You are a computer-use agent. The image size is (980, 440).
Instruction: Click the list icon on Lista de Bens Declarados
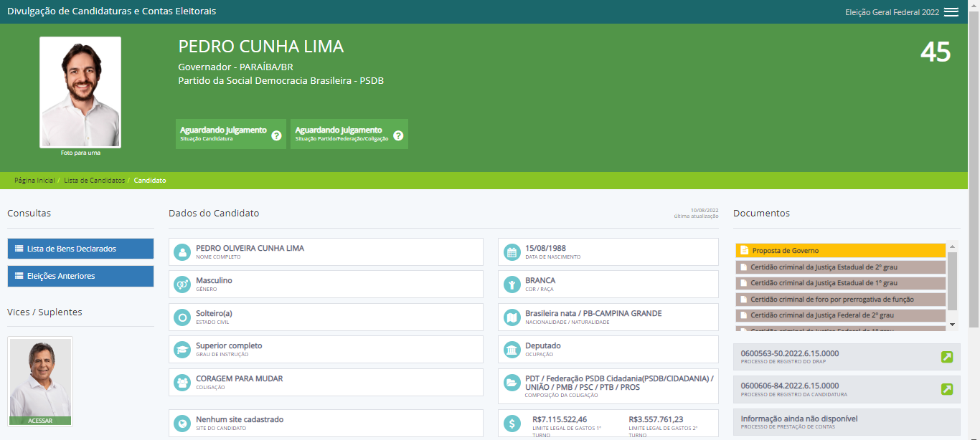pos(19,249)
